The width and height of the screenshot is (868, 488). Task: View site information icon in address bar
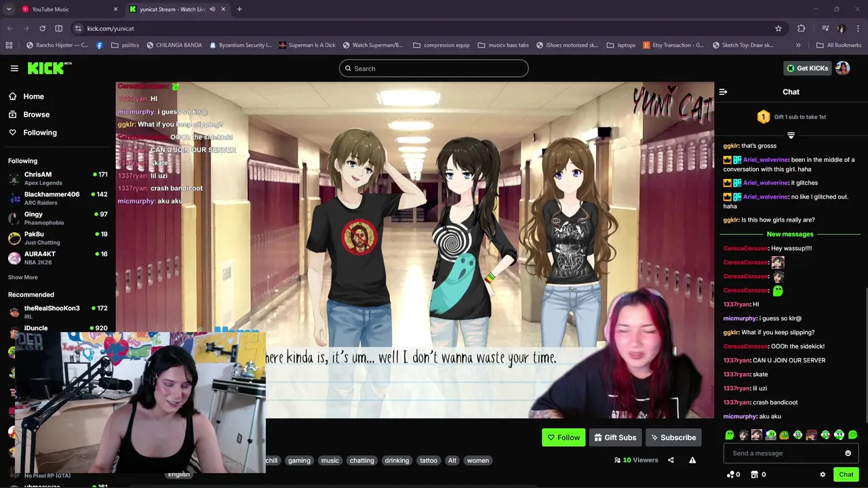pyautogui.click(x=78, y=28)
